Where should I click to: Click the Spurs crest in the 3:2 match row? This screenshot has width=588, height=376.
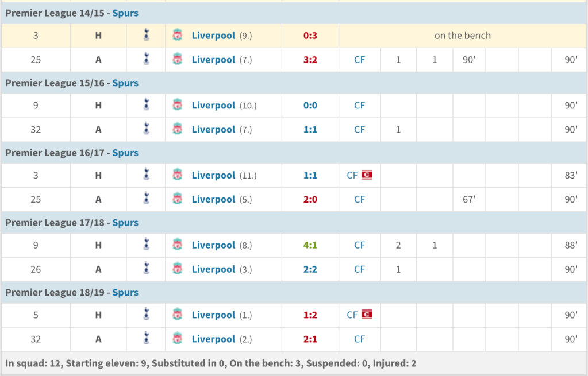(147, 59)
